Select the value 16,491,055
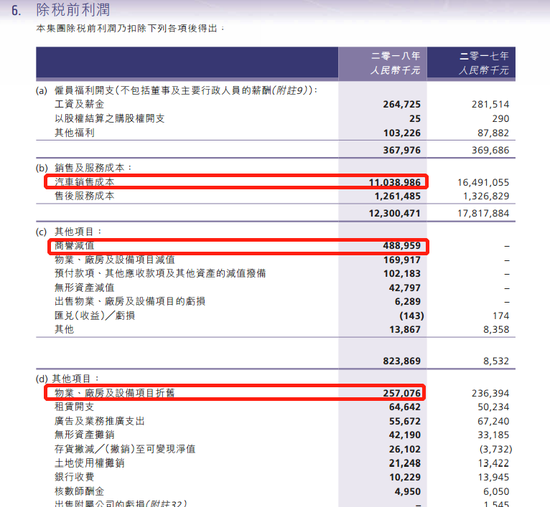 (483, 182)
